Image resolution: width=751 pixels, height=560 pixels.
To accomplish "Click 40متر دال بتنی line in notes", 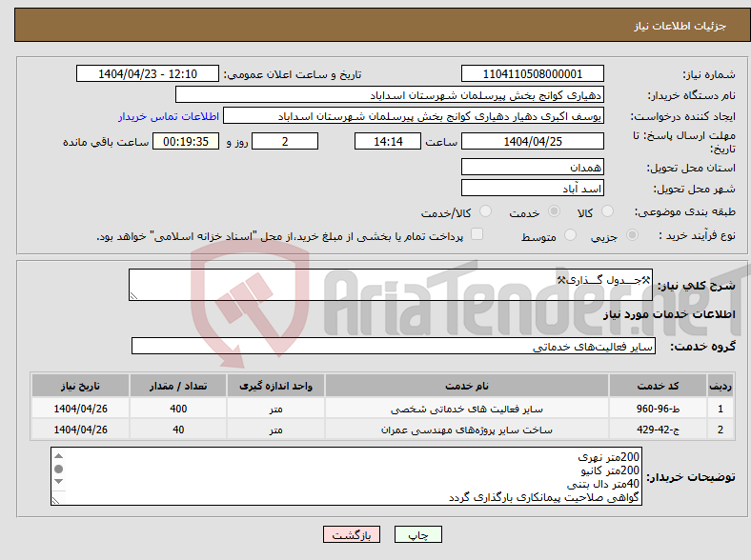I will pyautogui.click(x=603, y=484).
